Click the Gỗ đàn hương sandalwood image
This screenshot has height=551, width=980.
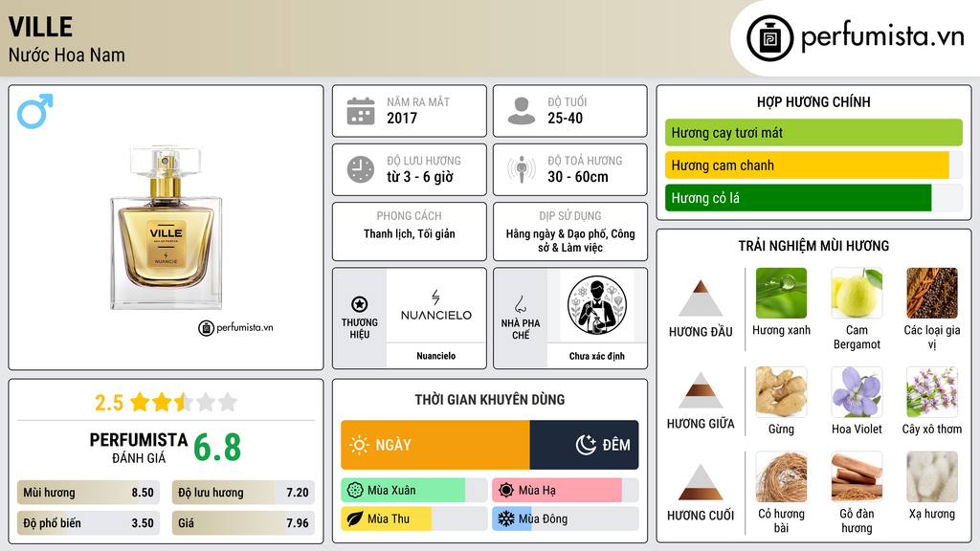tap(857, 476)
